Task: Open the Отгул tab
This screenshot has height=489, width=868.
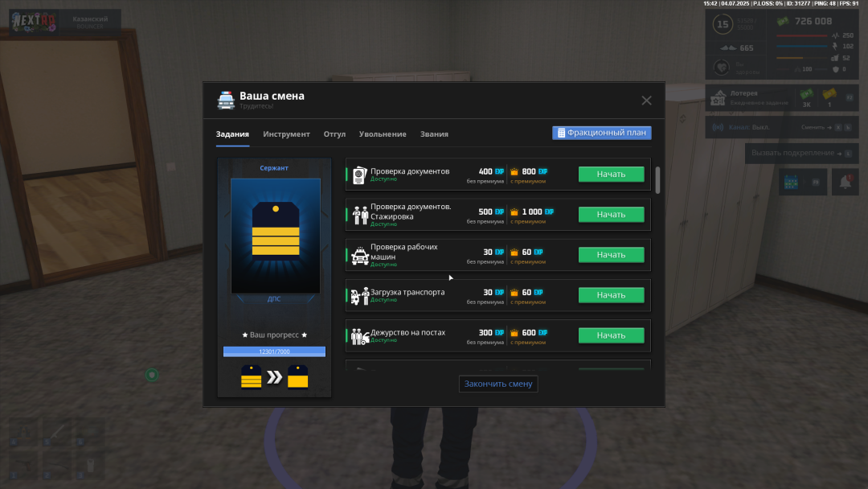Action: [334, 134]
